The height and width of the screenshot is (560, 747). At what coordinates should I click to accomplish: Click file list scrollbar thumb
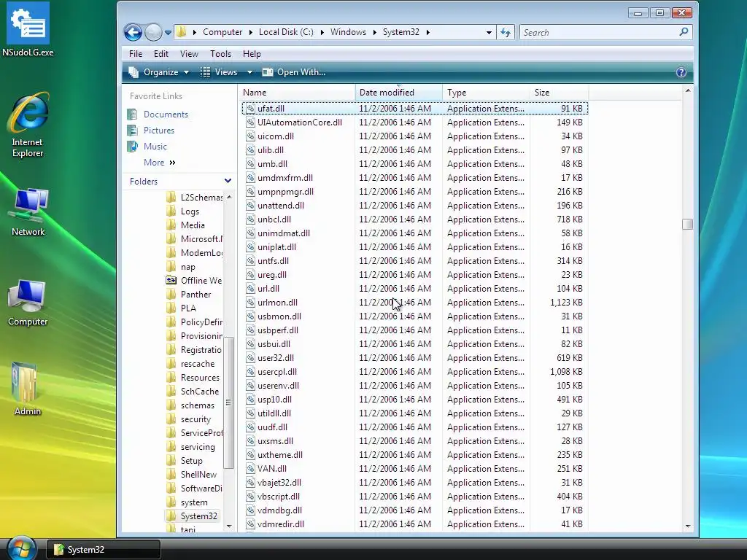(687, 224)
